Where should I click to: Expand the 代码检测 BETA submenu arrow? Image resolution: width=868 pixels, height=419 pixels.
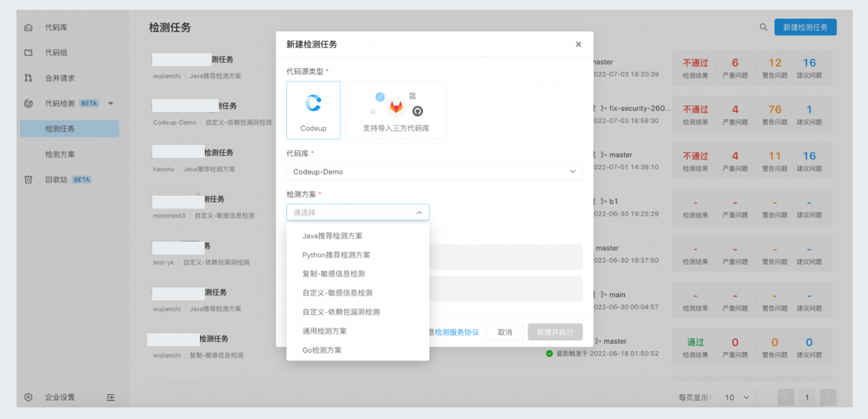(111, 103)
